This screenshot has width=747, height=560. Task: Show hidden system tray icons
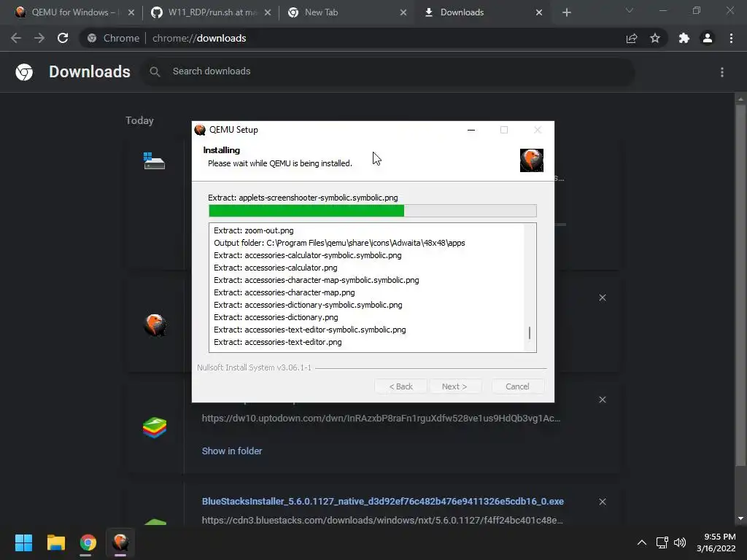tap(642, 542)
